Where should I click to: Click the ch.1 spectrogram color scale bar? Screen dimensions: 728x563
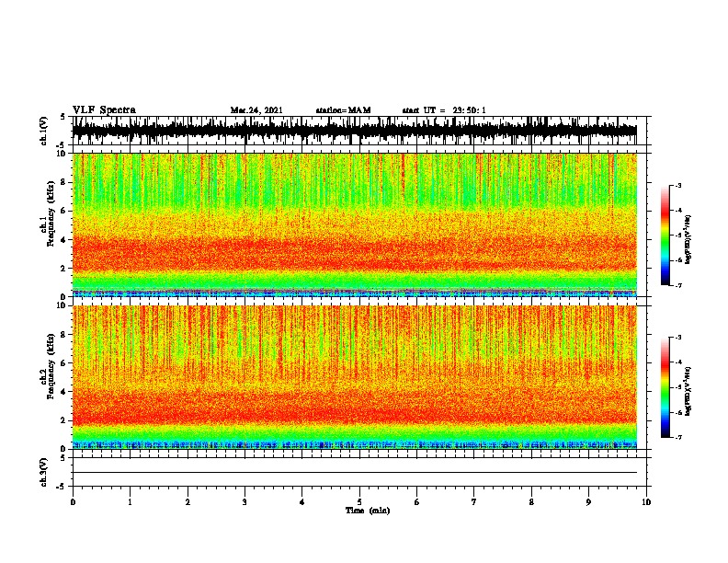coord(665,236)
